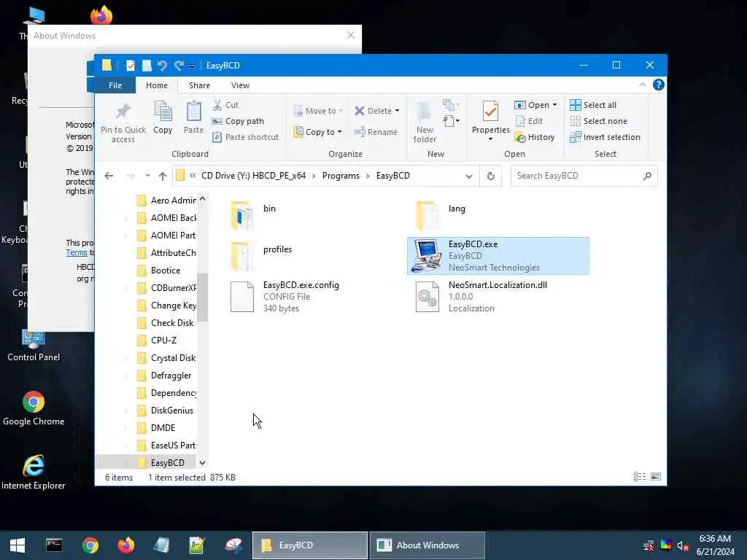The width and height of the screenshot is (747, 560).
Task: Switch to the Share ribbon tab
Action: click(199, 85)
